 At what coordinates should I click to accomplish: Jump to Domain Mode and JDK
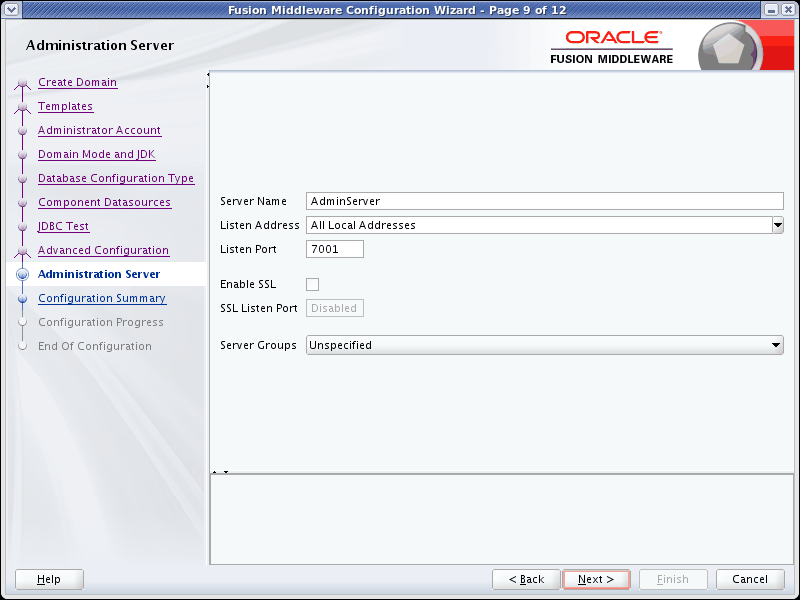pyautogui.click(x=96, y=154)
